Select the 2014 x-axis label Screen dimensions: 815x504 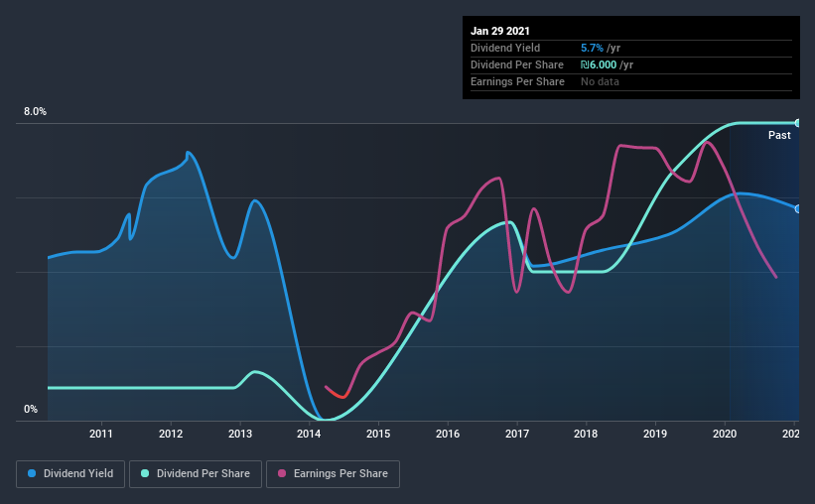tap(309, 434)
